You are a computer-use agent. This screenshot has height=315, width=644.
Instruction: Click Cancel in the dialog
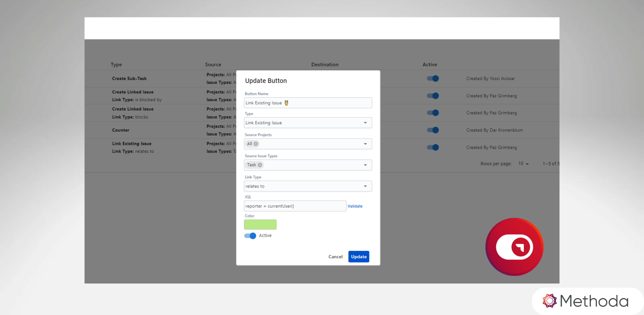335,257
